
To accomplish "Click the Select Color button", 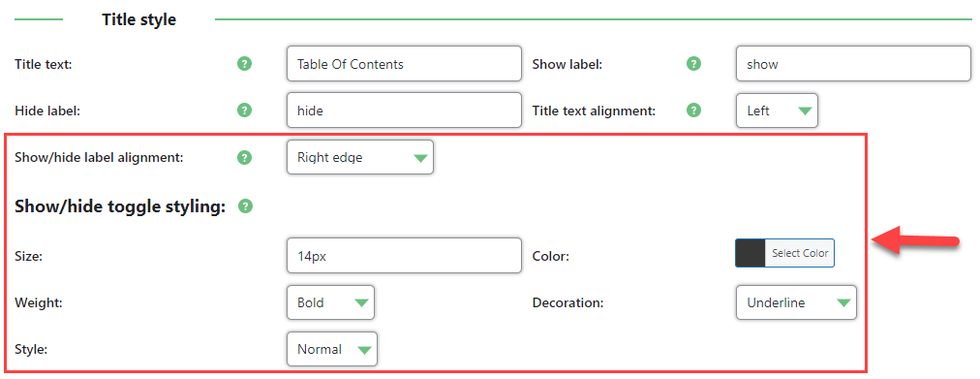I will coord(799,253).
